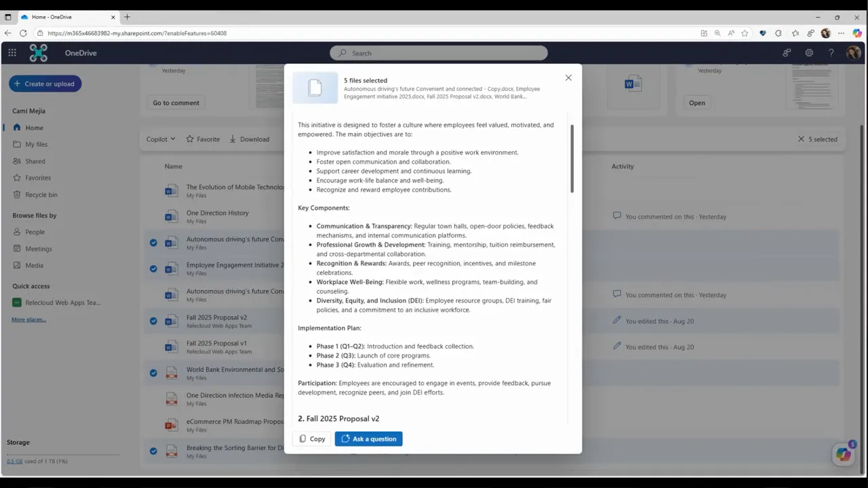This screenshot has width=868, height=488.
Task: Click Word icon for One Direction History
Action: (x=171, y=217)
